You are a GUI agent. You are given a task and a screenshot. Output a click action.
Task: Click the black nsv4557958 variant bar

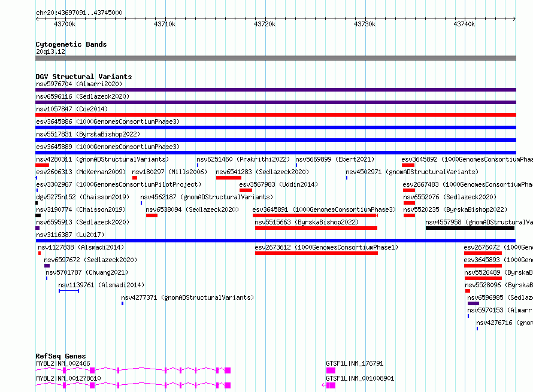coord(470,228)
